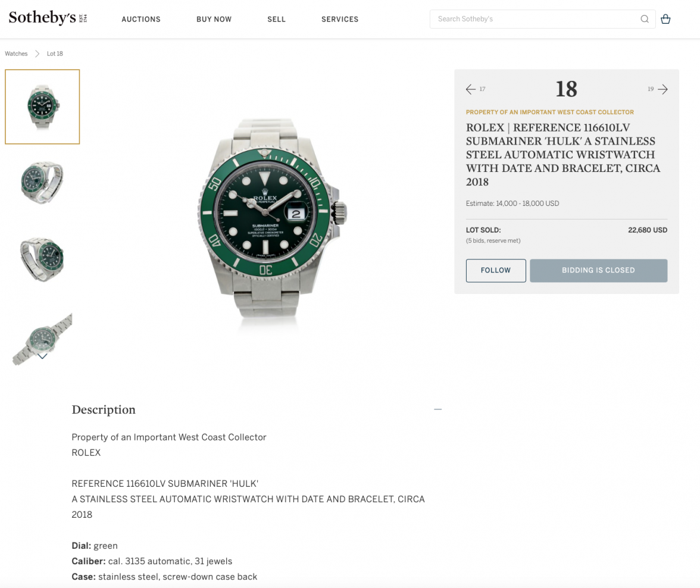Click the Sotheby's logo
Image resolution: width=700 pixels, height=588 pixels.
(x=48, y=18)
